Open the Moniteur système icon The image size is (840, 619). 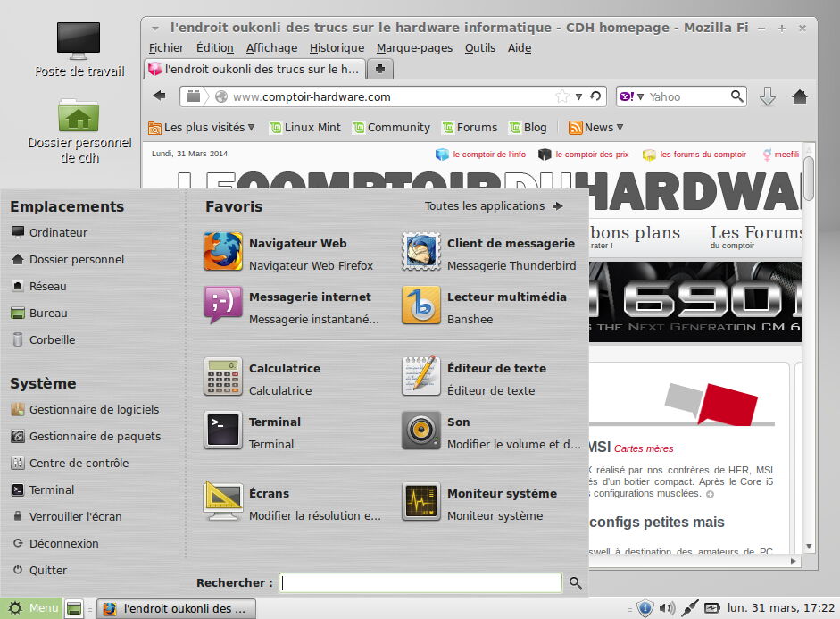[x=420, y=502]
